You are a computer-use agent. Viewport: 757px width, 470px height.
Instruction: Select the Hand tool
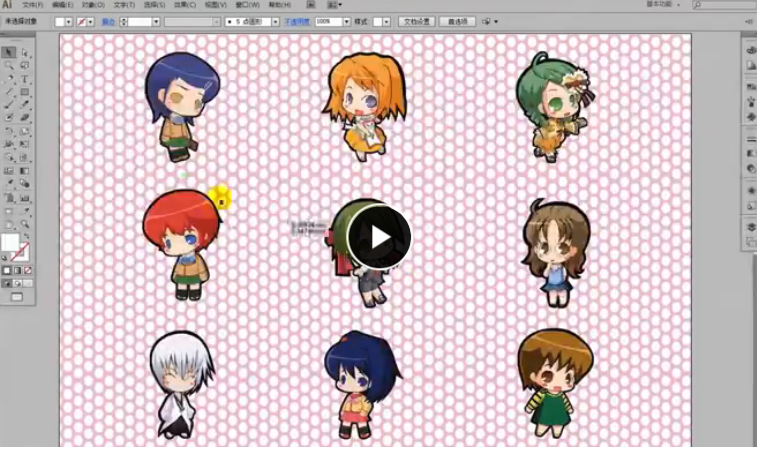pyautogui.click(x=9, y=224)
